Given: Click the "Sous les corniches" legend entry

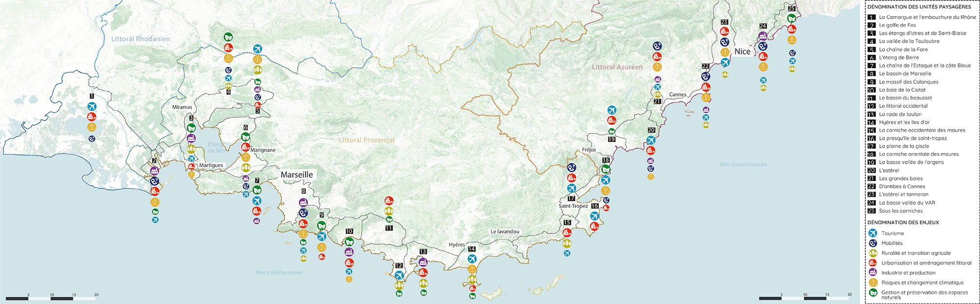Looking at the screenshot, I should pyautogui.click(x=901, y=211).
